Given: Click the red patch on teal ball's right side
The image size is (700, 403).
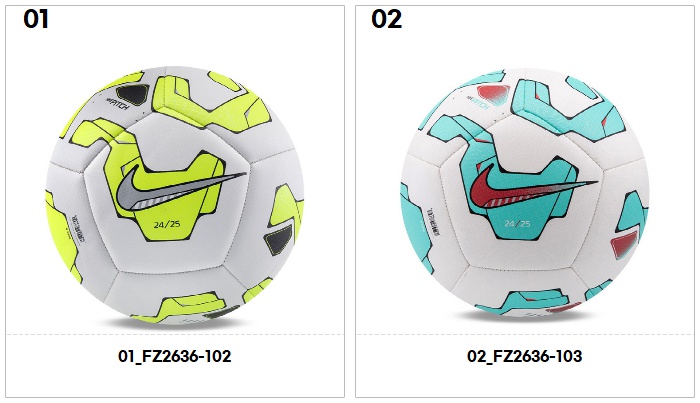Looking at the screenshot, I should click(x=626, y=245).
